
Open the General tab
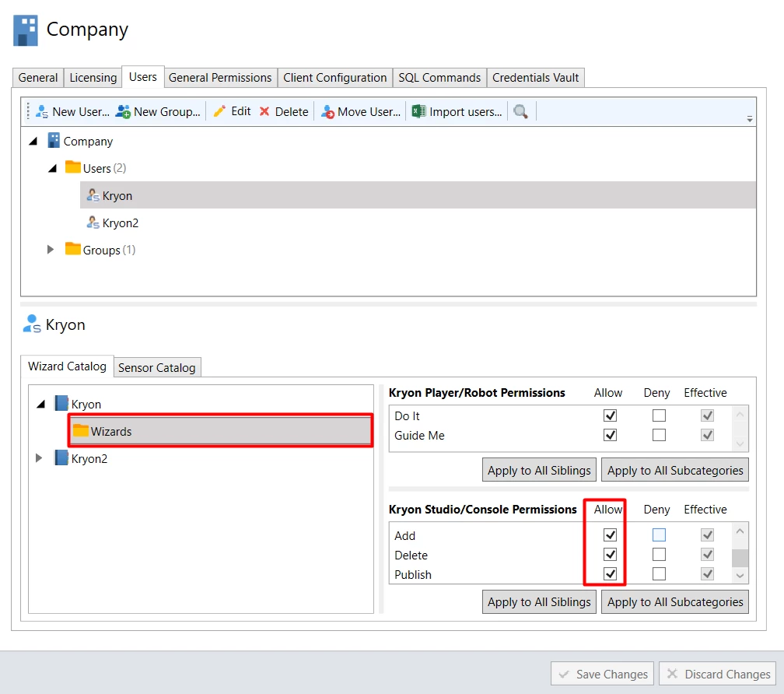(38, 78)
